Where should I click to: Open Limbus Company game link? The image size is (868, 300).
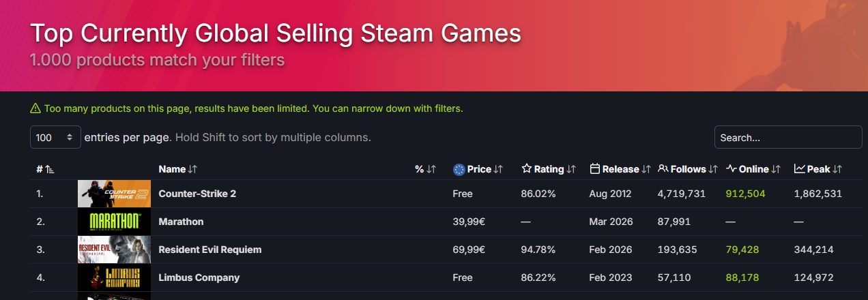coord(199,277)
